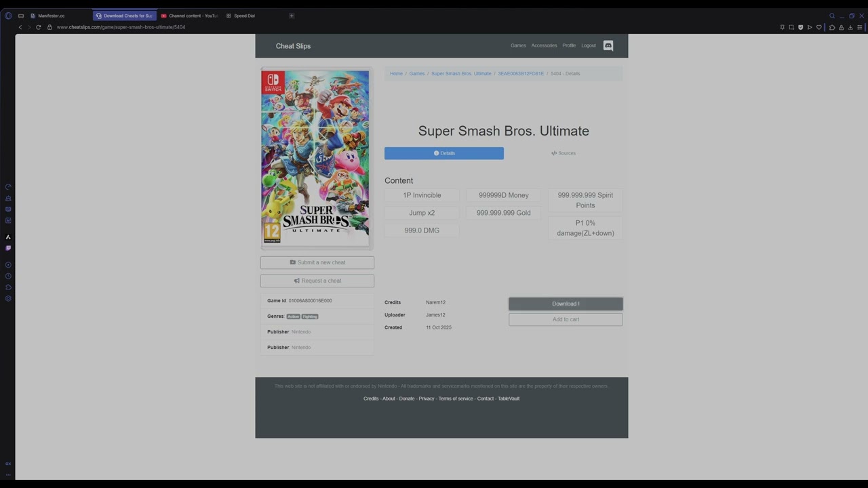
Task: Click the Discord icon in Cheat Slips header
Action: click(608, 45)
